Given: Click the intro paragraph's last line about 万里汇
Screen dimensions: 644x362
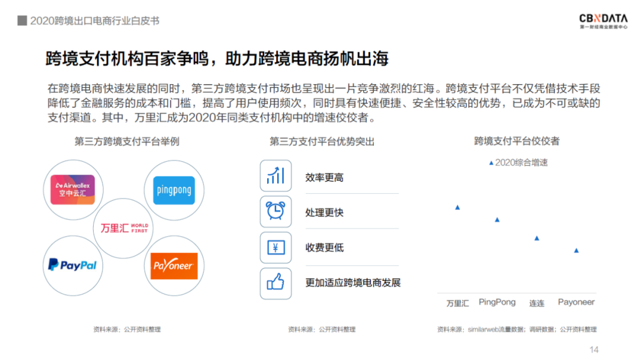Looking at the screenshot, I should click(212, 118).
